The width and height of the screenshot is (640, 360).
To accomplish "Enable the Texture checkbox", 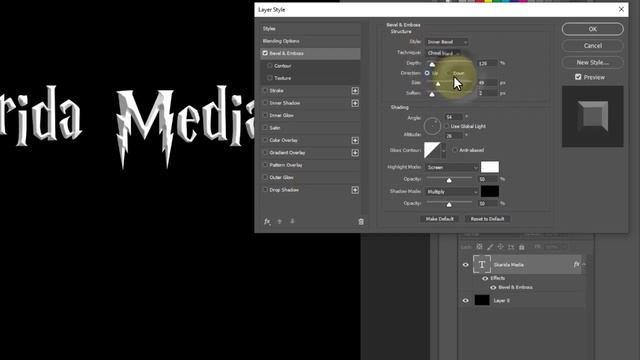I will tap(270, 78).
